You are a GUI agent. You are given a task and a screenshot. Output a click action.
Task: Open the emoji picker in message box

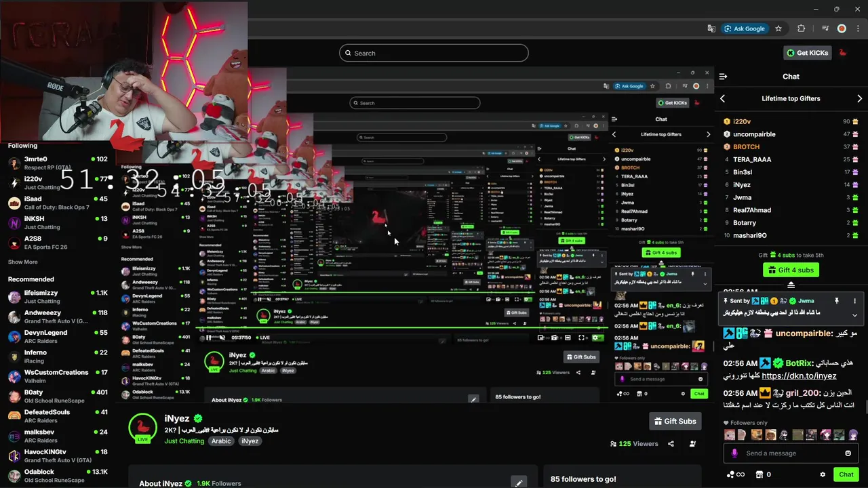click(848, 453)
